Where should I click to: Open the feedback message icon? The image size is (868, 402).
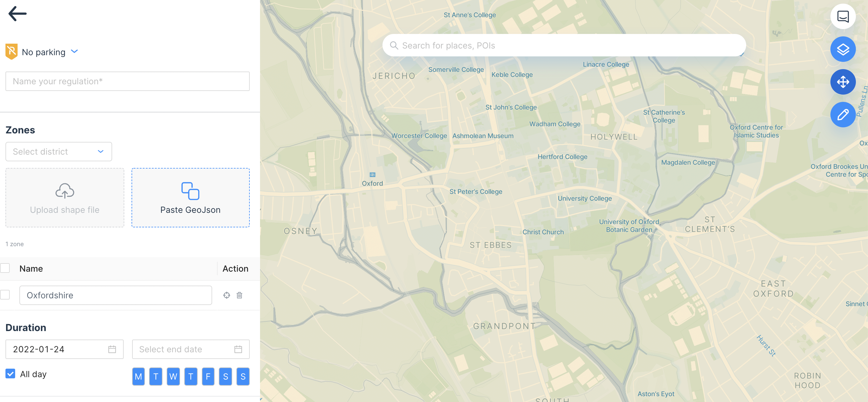click(x=843, y=16)
